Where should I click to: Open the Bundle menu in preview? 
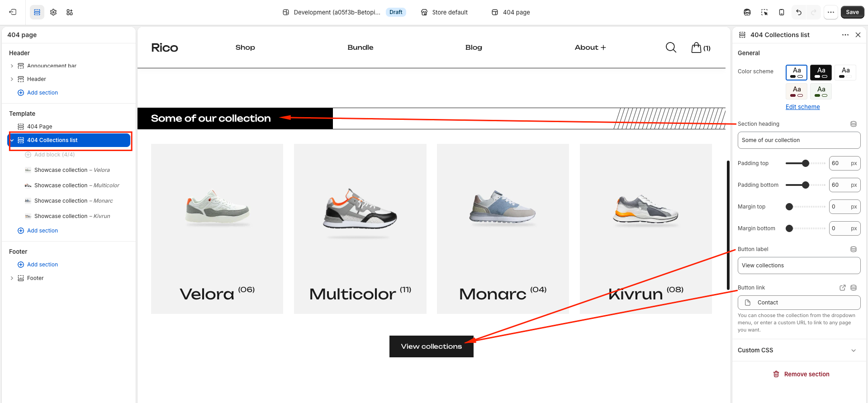point(360,47)
